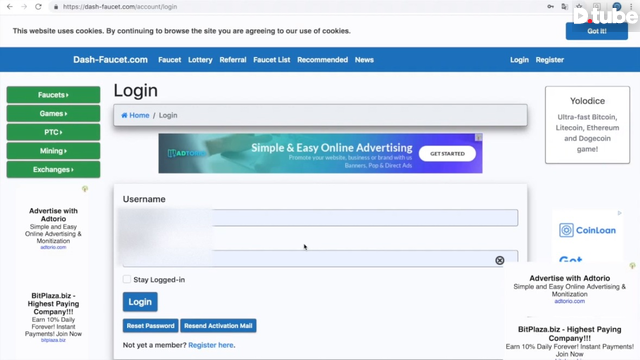Click the browser forward arrow
The height and width of the screenshot is (360, 640).
tap(24, 7)
